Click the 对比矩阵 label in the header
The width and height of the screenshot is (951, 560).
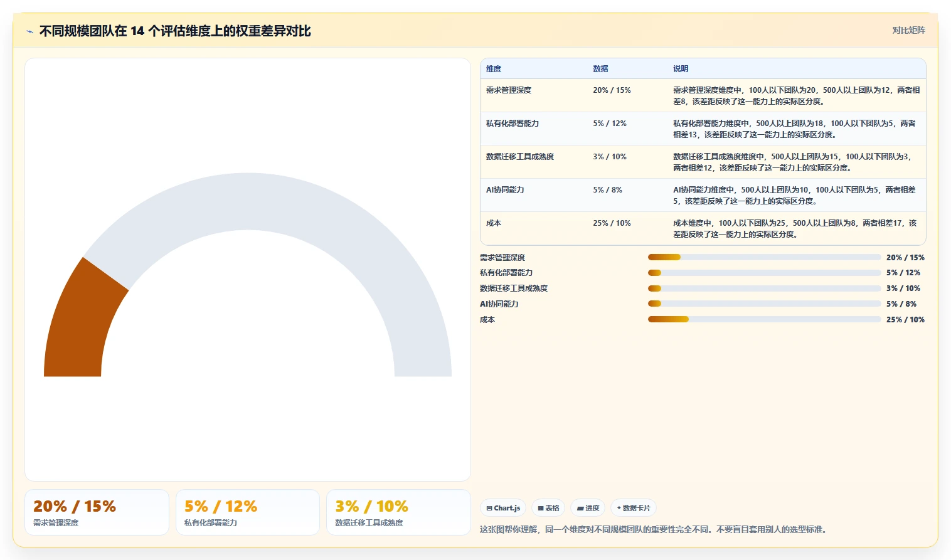tap(908, 30)
